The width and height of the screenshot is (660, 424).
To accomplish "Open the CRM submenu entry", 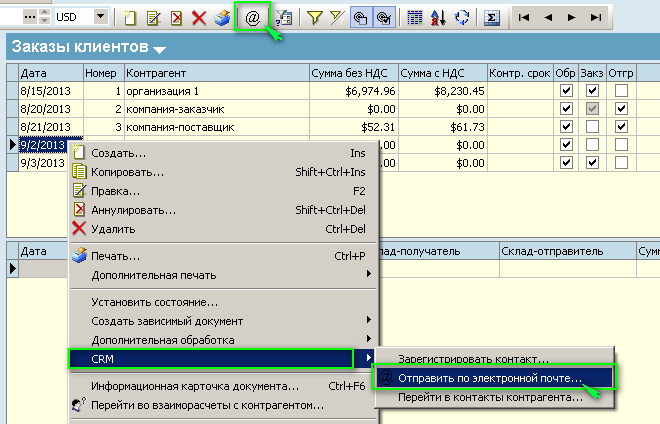I will (x=223, y=359).
